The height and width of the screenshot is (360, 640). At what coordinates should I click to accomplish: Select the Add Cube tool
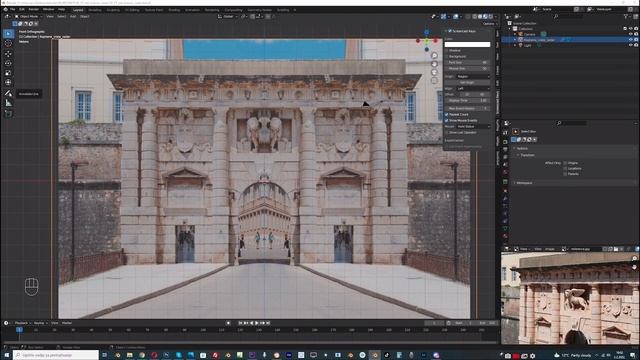(x=8, y=113)
